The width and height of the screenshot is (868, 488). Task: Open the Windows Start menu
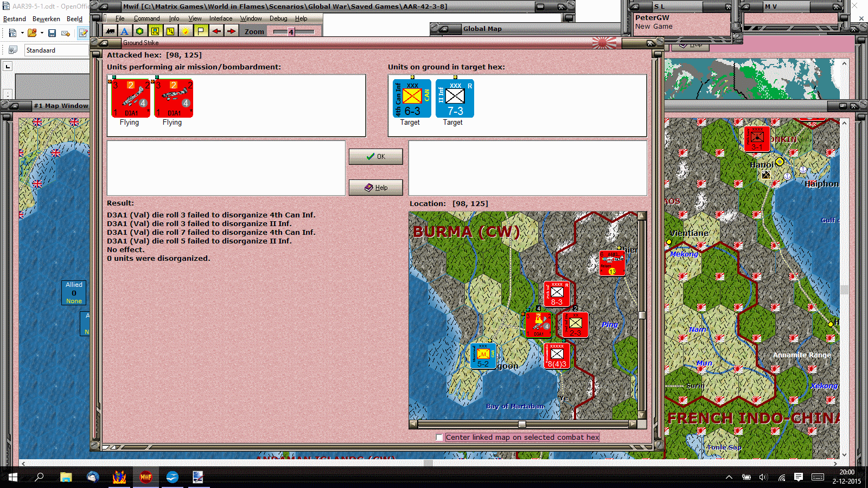pyautogui.click(x=13, y=477)
